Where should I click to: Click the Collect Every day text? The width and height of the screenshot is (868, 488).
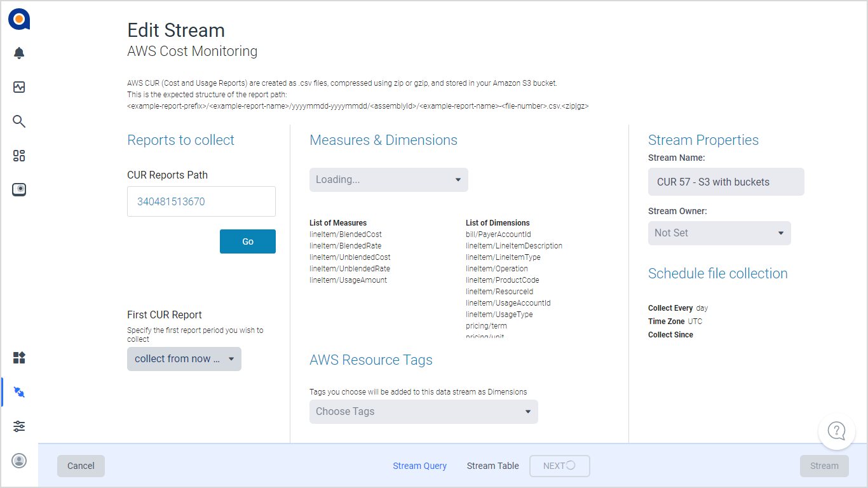tap(678, 308)
